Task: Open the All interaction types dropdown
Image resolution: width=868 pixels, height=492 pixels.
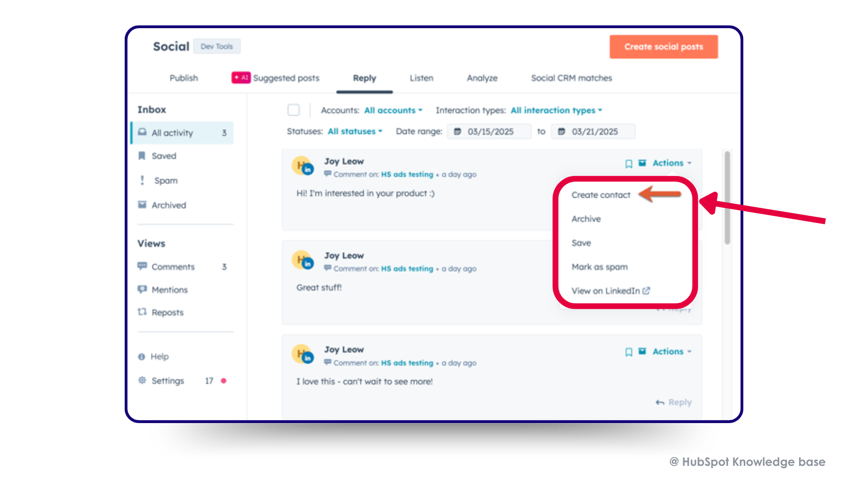Action: tap(556, 110)
